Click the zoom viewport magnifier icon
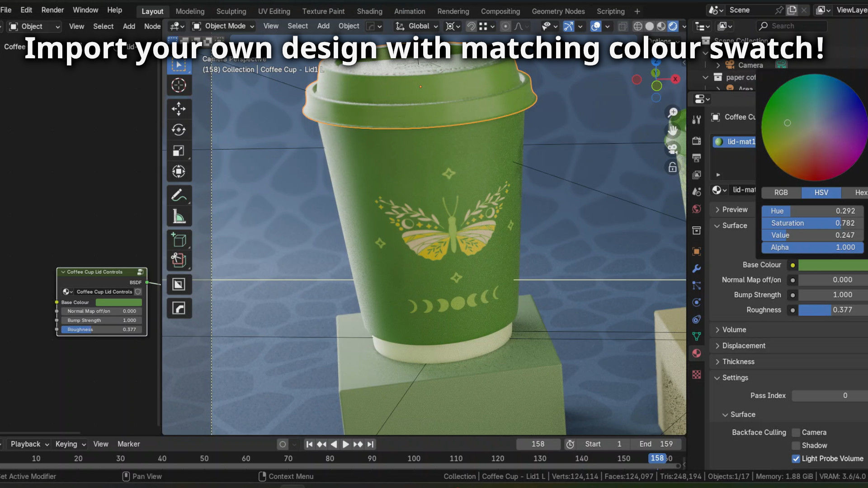Image resolution: width=868 pixels, height=488 pixels. pos(673,113)
